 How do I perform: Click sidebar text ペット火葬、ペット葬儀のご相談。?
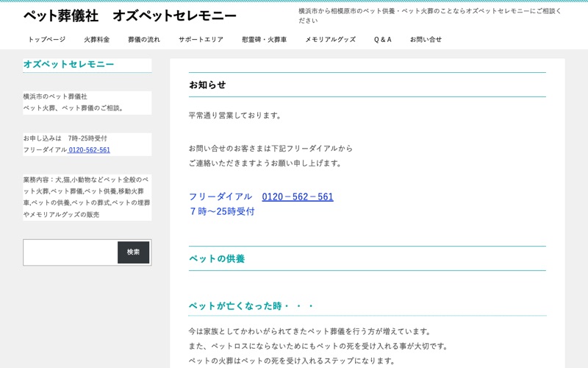click(x=74, y=108)
